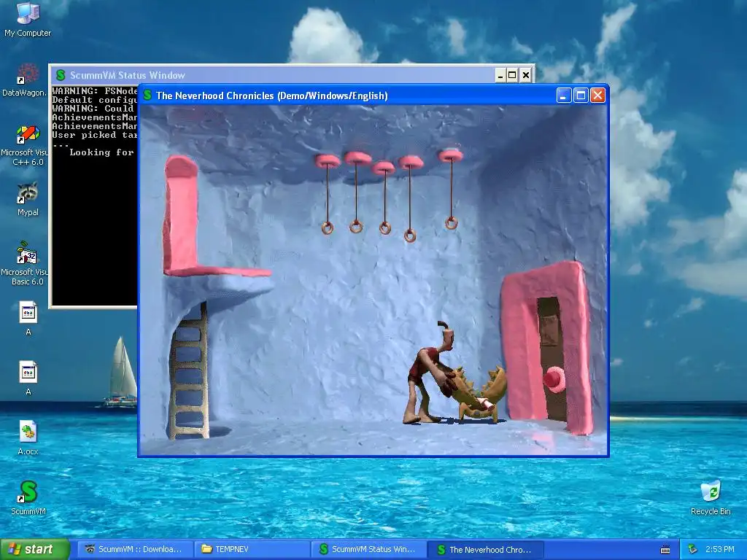Click the tall pink wall panel above the ledge
The image size is (747, 560).
click(181, 214)
